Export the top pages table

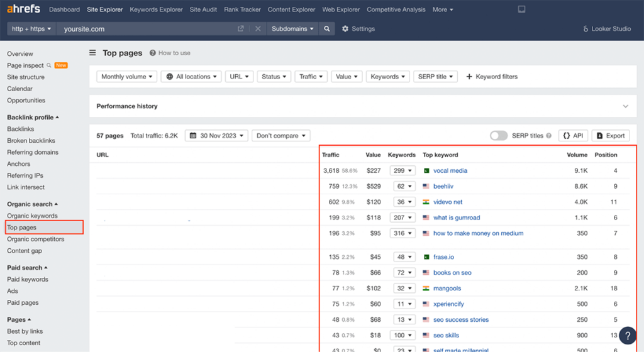click(x=611, y=136)
